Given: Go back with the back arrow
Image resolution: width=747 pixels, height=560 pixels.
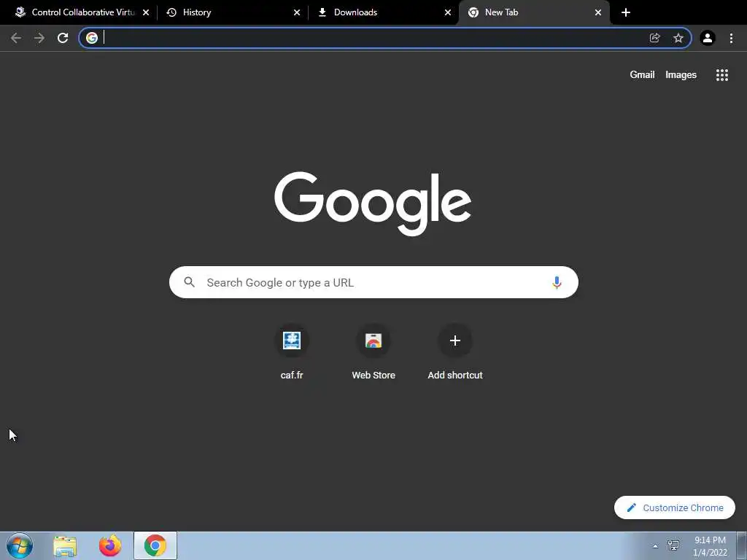Looking at the screenshot, I should pos(16,38).
